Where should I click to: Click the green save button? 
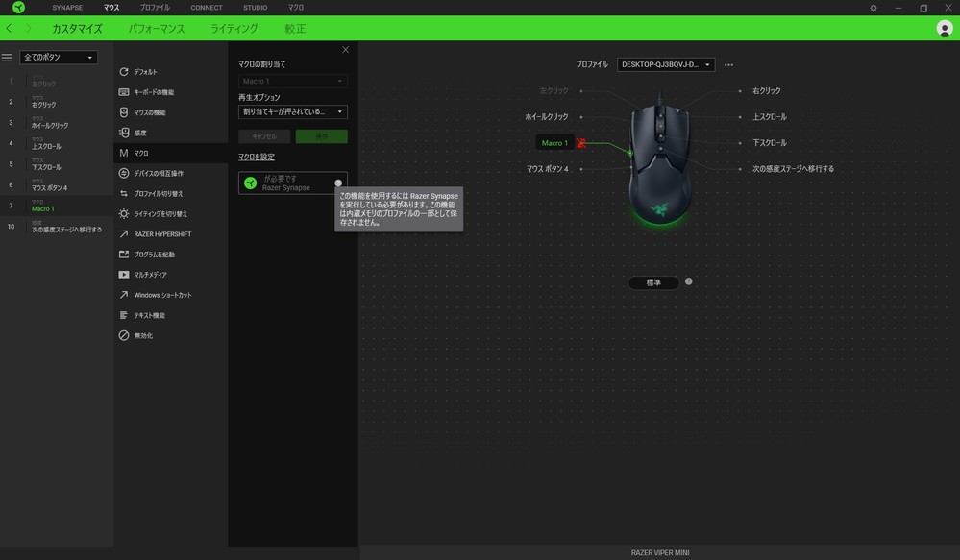pos(321,136)
